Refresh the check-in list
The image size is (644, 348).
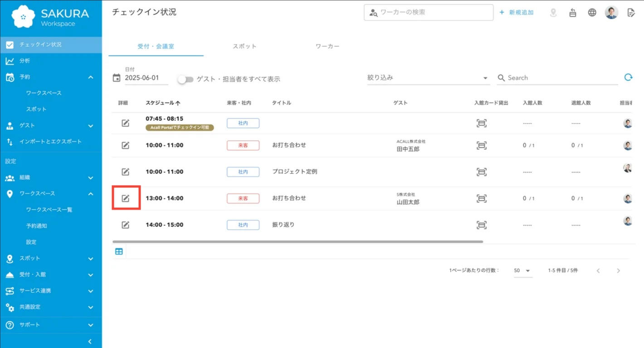coord(628,78)
